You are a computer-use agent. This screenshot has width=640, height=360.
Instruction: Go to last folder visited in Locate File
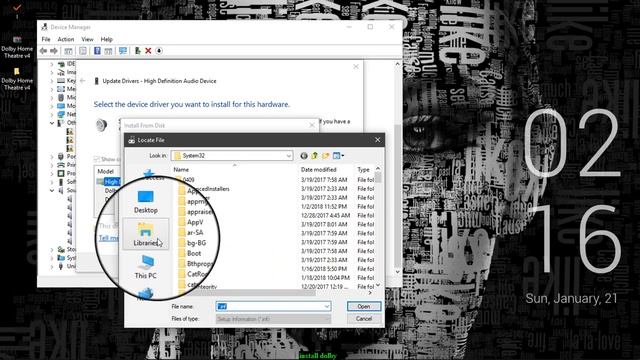[x=304, y=156]
